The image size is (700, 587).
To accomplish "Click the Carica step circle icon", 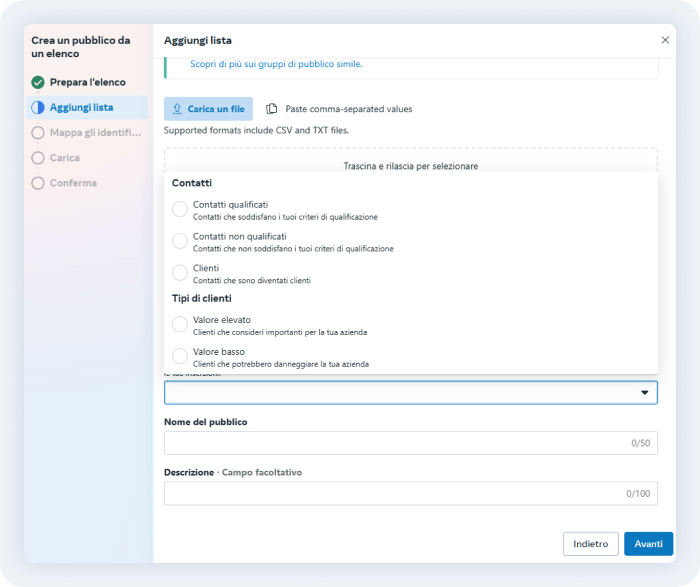I will click(38, 158).
